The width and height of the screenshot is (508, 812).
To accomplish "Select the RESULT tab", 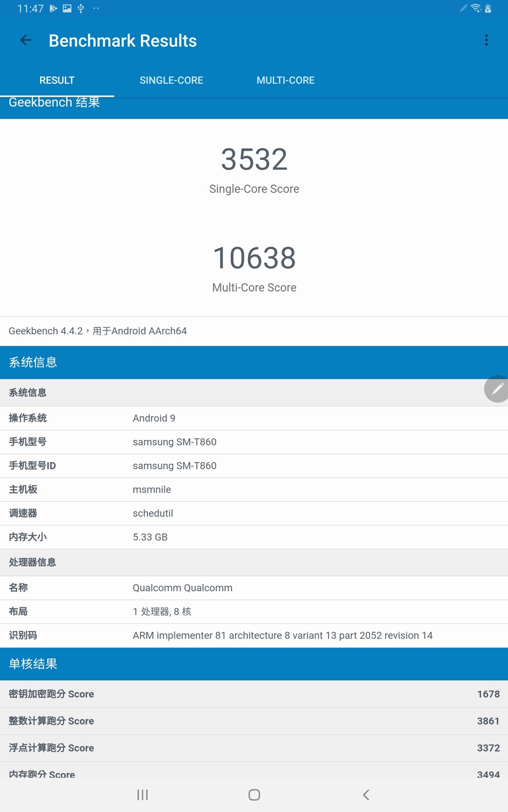I will [x=57, y=80].
